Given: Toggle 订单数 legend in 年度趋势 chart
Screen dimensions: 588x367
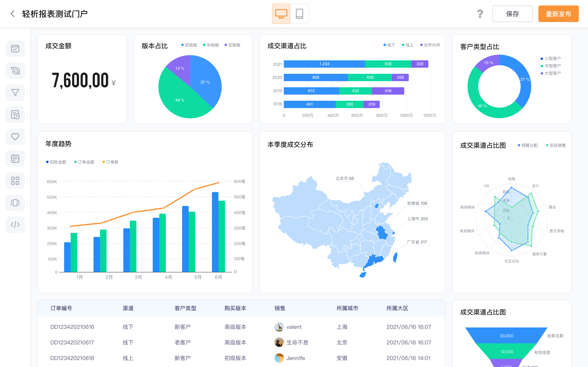Looking at the screenshot, I should (111, 162).
